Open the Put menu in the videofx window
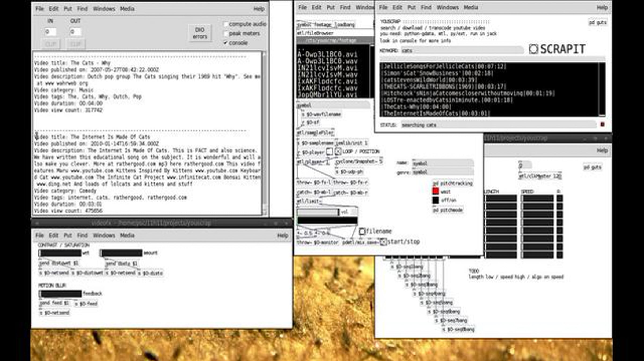The height and width of the screenshot is (361, 644). coord(68,235)
